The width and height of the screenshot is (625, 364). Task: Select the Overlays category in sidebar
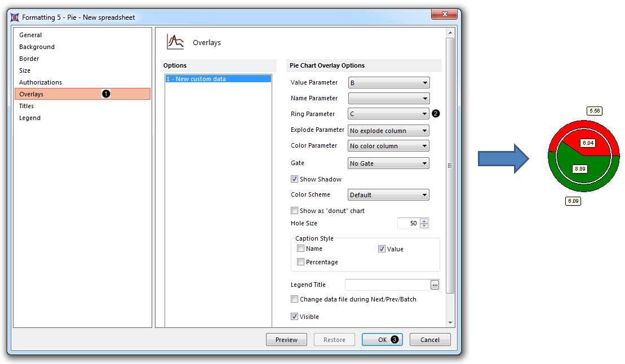pyautogui.click(x=32, y=94)
